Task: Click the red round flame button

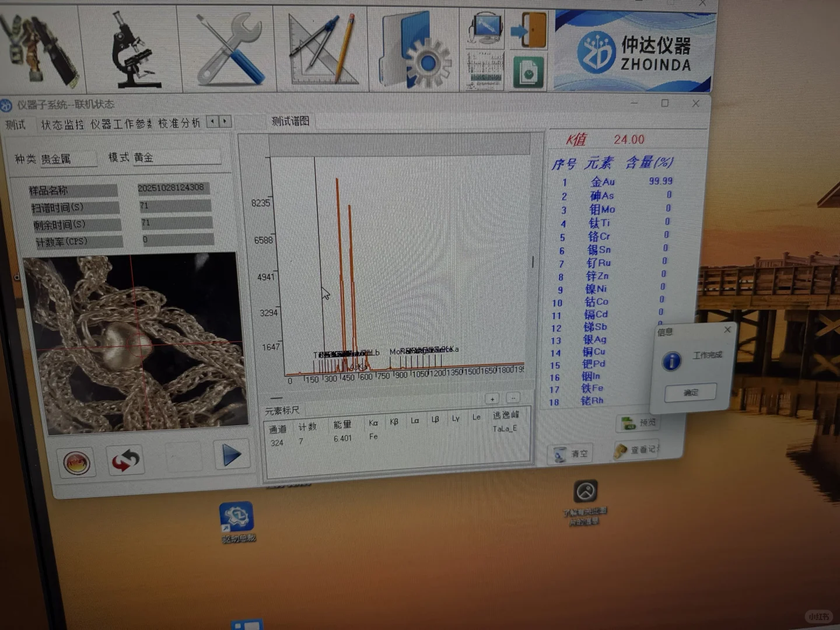Action: tap(76, 463)
